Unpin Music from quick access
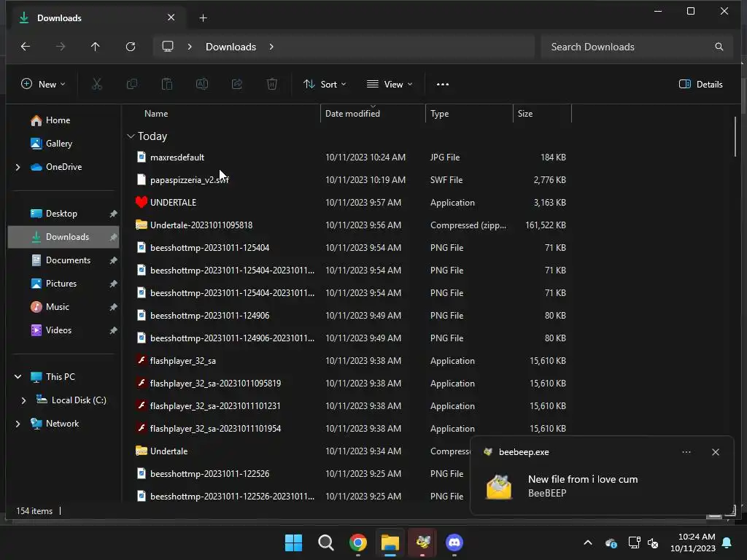This screenshot has height=560, width=747. click(x=113, y=307)
